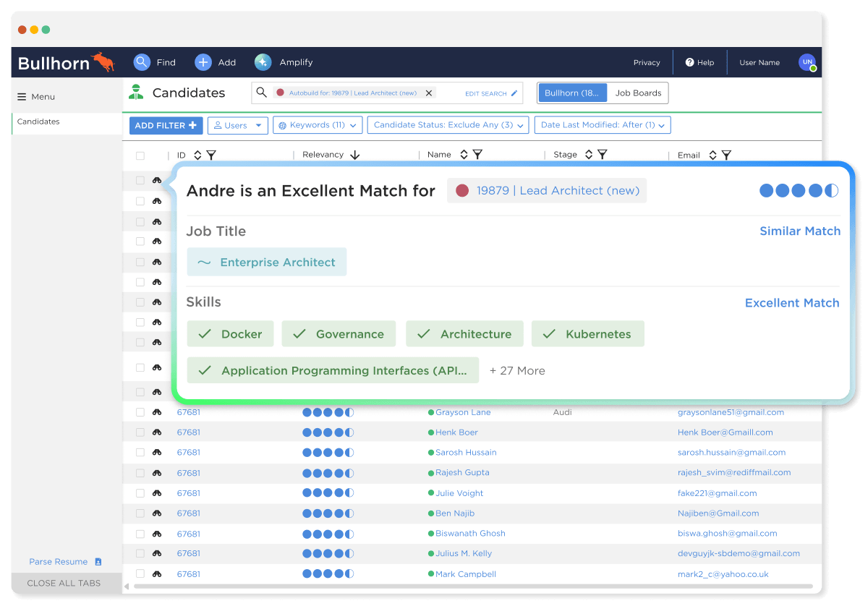Toggle the Email column sort arrows
Viewport: 868px width, 606px height.
[712, 155]
